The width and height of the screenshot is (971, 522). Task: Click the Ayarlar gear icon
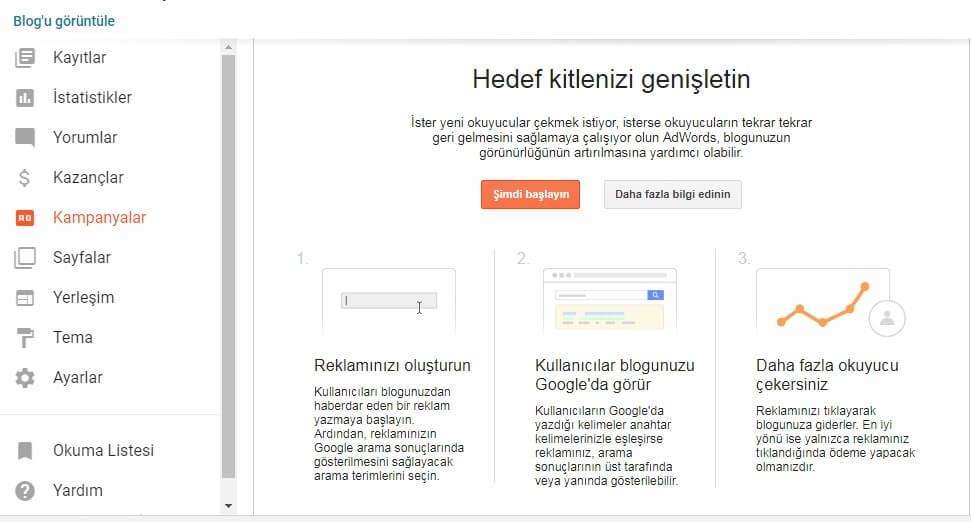tap(25, 378)
